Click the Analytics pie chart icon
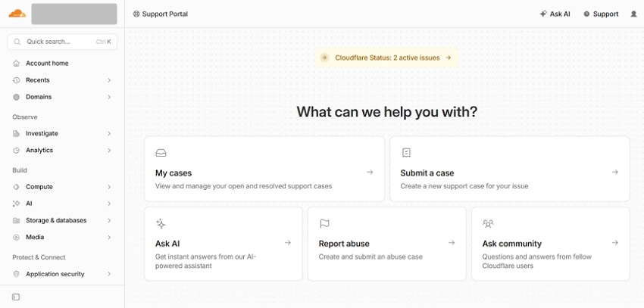 (x=17, y=150)
